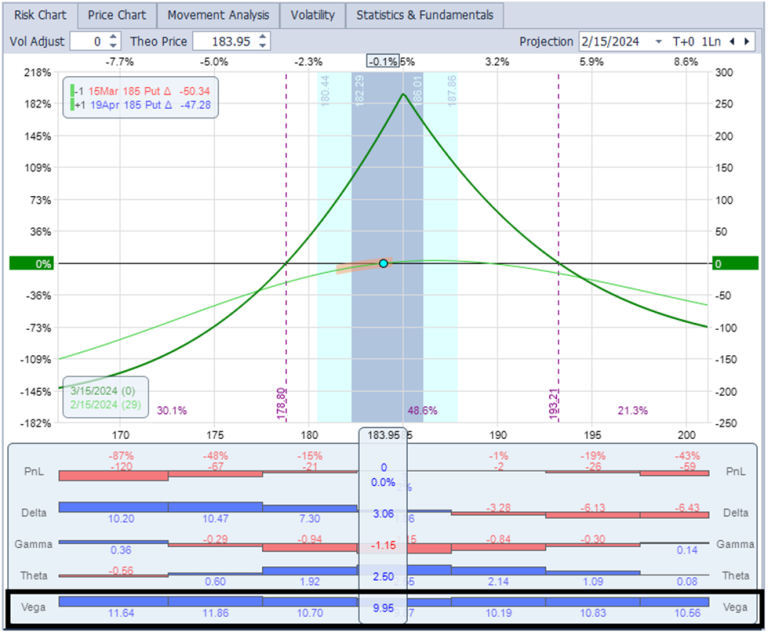Open Statistics & Fundamentals tab
The image size is (768, 635).
pos(425,15)
